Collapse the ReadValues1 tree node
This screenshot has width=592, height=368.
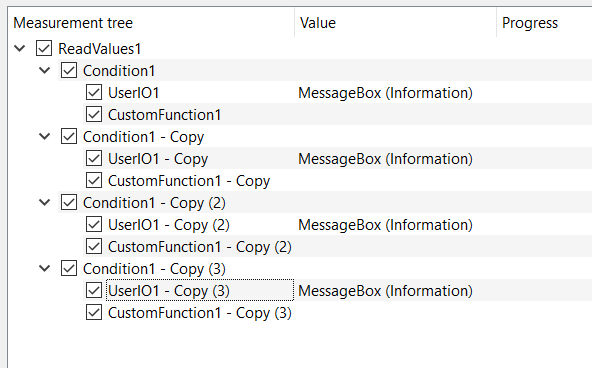click(x=19, y=48)
